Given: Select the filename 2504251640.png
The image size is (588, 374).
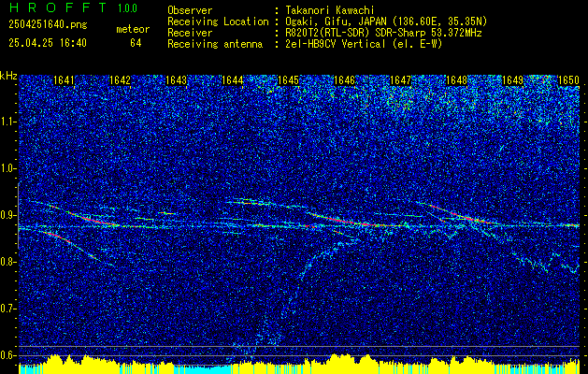Looking at the screenshot, I should pyautogui.click(x=48, y=25).
